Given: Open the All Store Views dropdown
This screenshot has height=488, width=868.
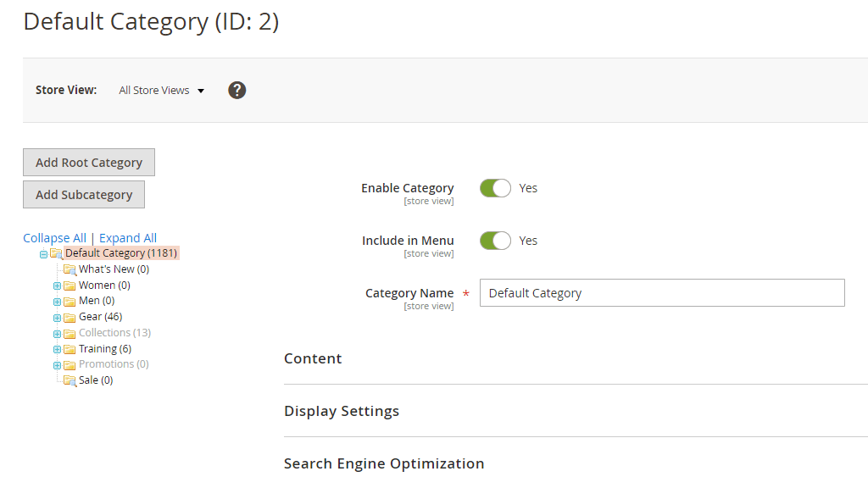Looking at the screenshot, I should [162, 91].
